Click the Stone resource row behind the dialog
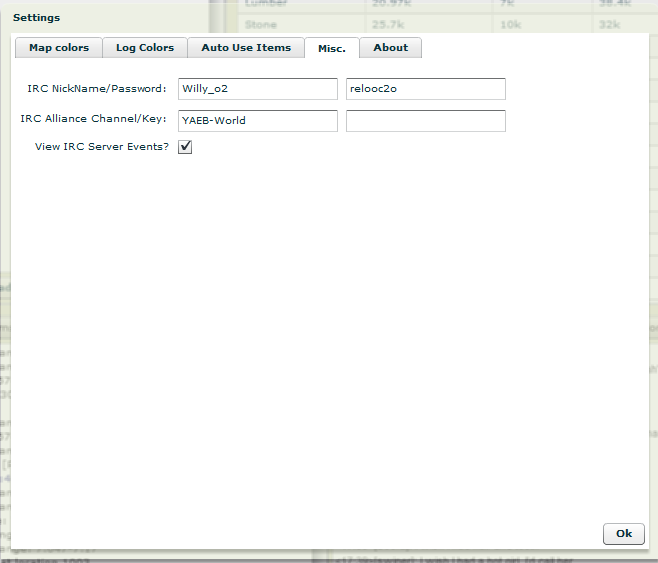The width and height of the screenshot is (658, 563). (261, 24)
